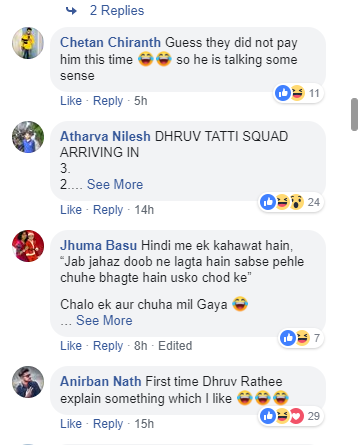Open the haha reaction on Jhuma Basu's comment
The image size is (360, 445).
tap(303, 338)
